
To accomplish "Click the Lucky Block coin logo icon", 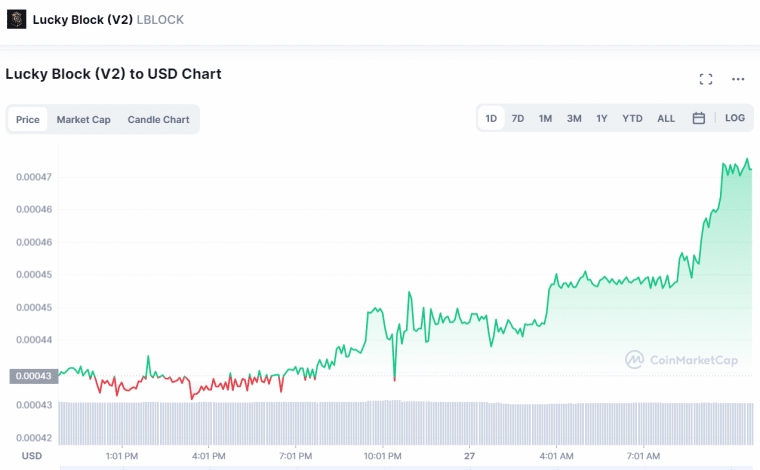I will pyautogui.click(x=16, y=19).
